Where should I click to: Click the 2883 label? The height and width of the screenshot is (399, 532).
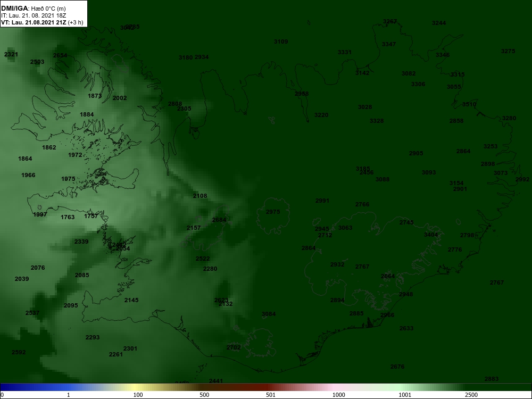point(491,379)
